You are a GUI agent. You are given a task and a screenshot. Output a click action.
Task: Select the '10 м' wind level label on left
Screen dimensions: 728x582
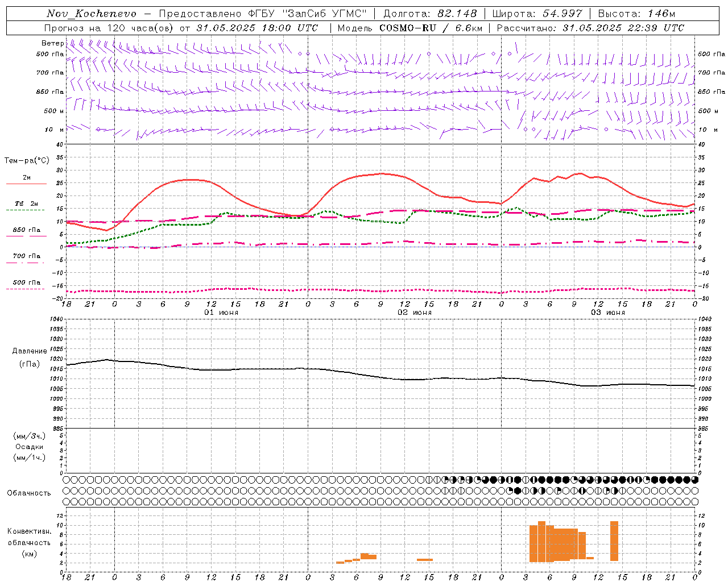coord(54,130)
